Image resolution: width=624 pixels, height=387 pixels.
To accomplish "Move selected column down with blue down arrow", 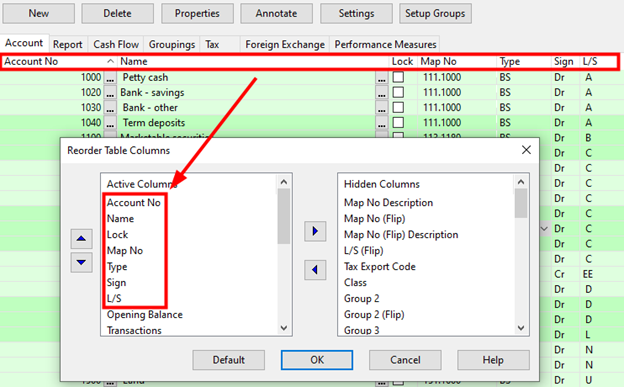I will tap(81, 262).
